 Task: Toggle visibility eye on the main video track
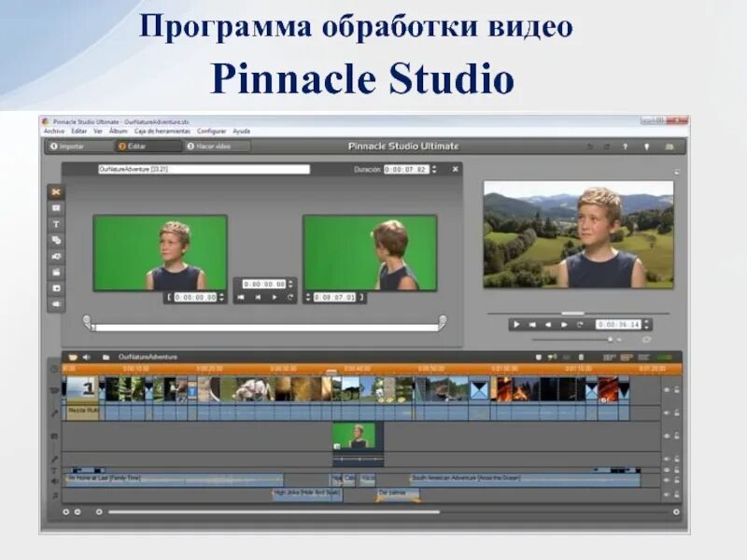click(667, 390)
